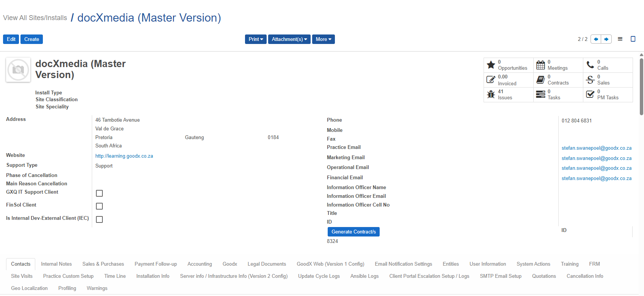
Task: Open the Invoiced pencil stat icon
Action: [x=491, y=80]
